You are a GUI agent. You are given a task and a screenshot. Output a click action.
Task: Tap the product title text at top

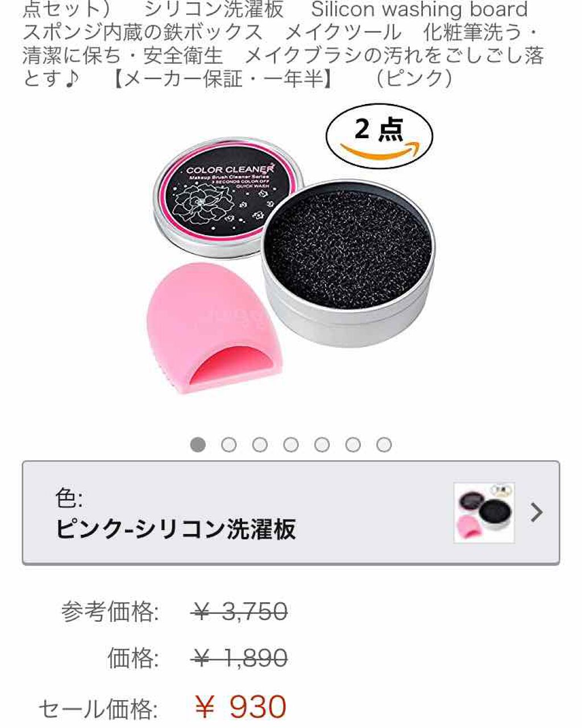[283, 44]
